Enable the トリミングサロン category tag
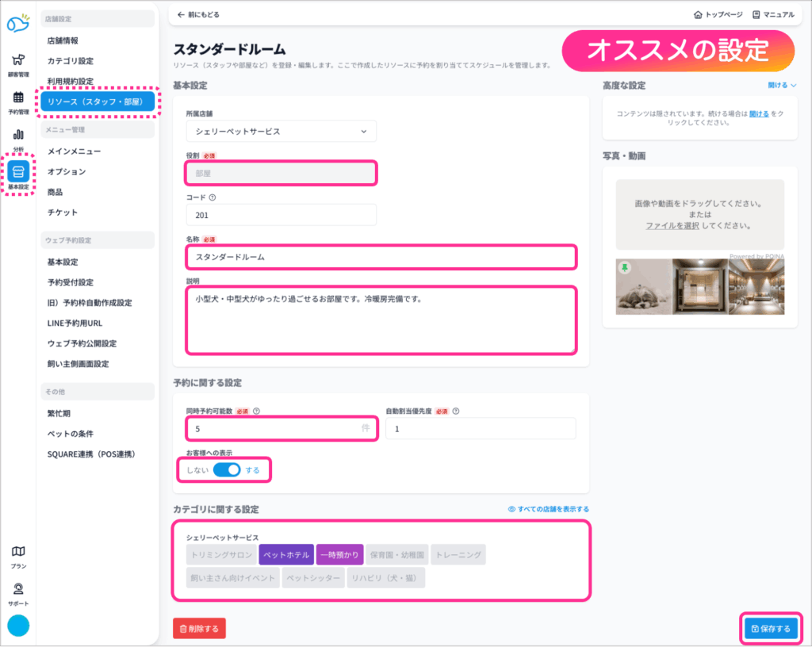The width and height of the screenshot is (812, 647). [222, 554]
